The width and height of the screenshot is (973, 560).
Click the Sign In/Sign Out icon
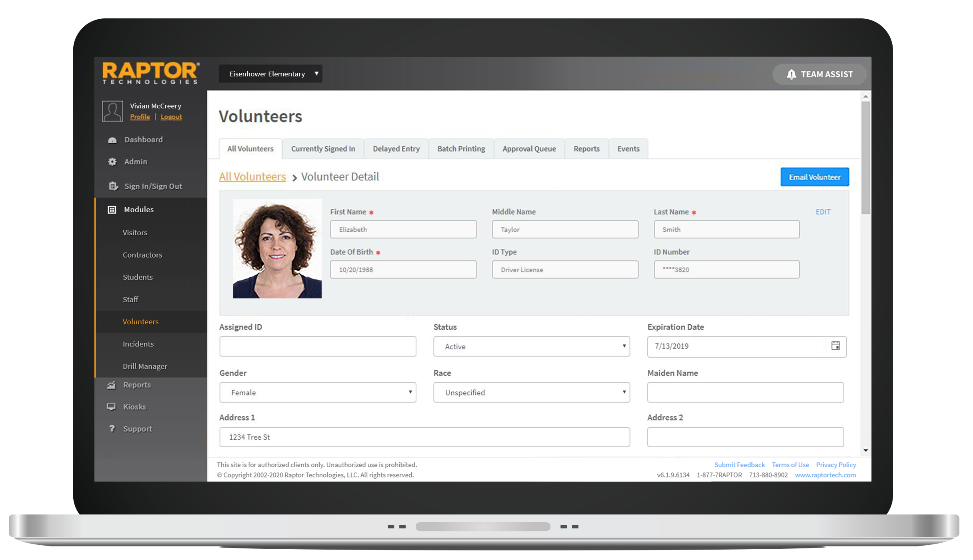[x=113, y=186]
